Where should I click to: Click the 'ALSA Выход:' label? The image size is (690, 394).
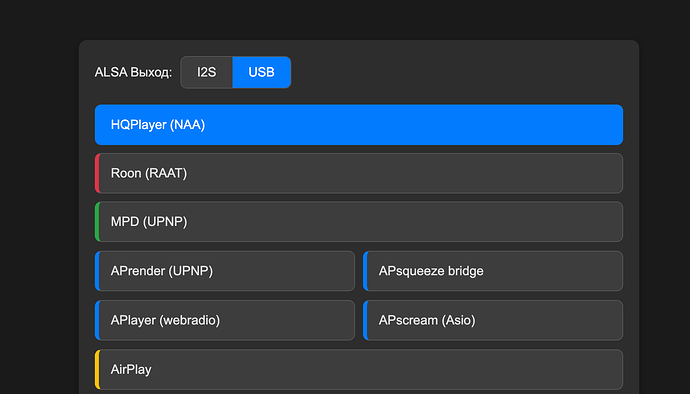133,72
